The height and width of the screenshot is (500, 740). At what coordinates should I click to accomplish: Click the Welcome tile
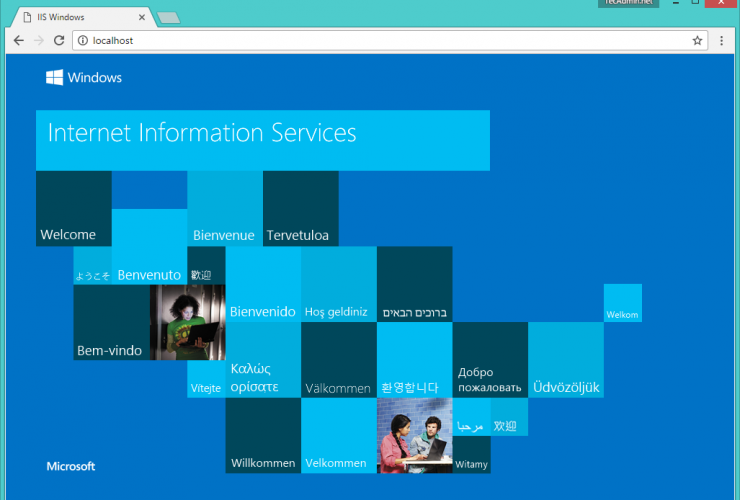coord(73,209)
